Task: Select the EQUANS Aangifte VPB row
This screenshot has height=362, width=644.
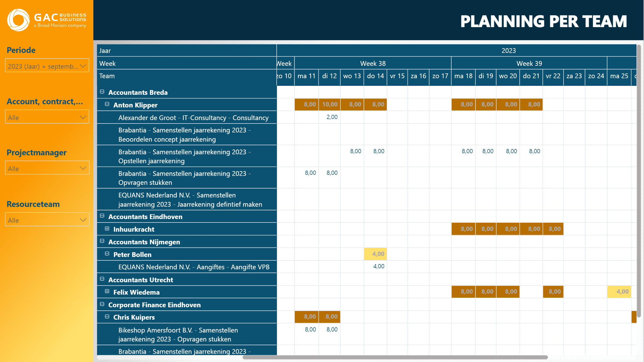Action: coord(187,267)
